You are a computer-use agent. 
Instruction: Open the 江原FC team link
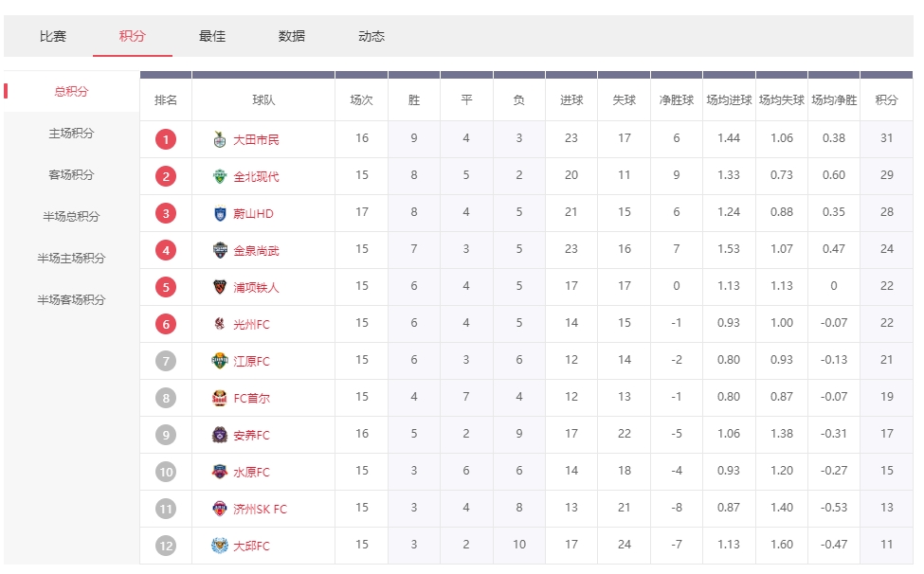tap(251, 362)
